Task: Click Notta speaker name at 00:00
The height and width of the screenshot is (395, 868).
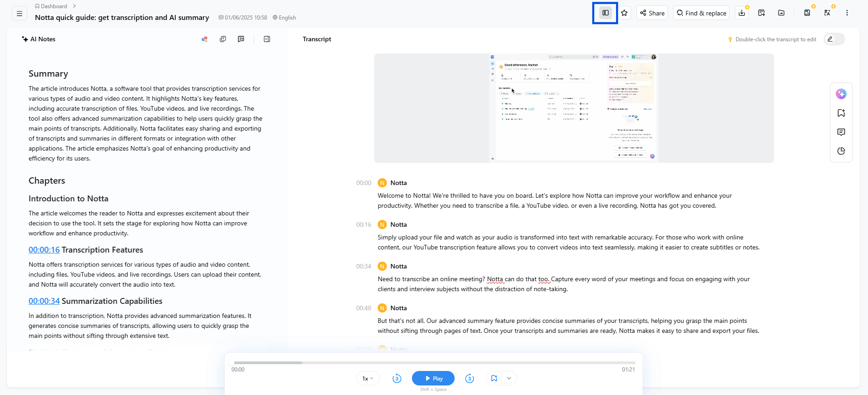Action: pos(399,183)
